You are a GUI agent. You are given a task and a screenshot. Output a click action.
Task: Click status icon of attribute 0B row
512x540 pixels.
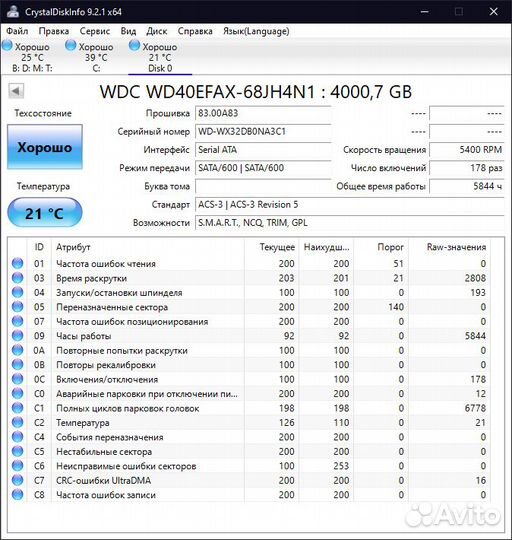(18, 365)
